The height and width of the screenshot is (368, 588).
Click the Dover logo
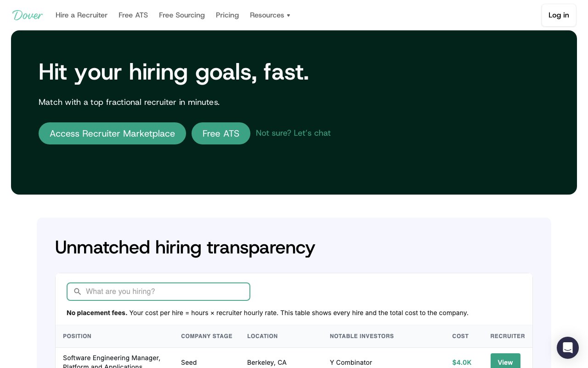[28, 15]
